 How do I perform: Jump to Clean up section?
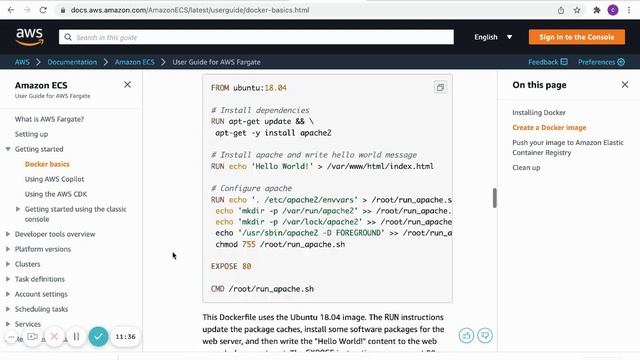(526, 167)
